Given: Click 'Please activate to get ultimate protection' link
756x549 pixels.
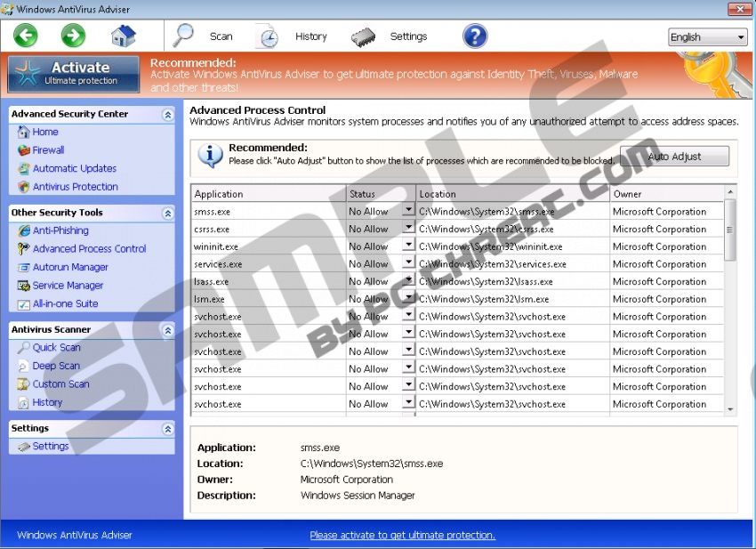Looking at the screenshot, I should (403, 535).
